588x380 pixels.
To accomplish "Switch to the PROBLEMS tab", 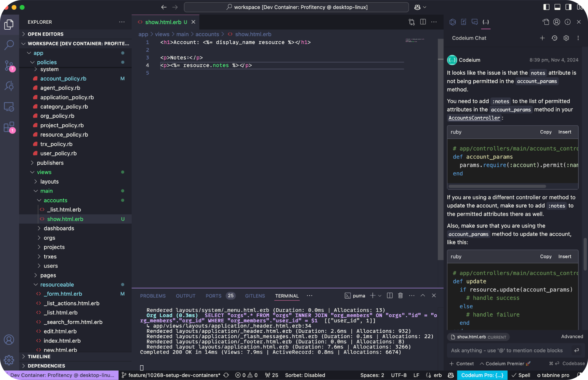I will click(153, 296).
